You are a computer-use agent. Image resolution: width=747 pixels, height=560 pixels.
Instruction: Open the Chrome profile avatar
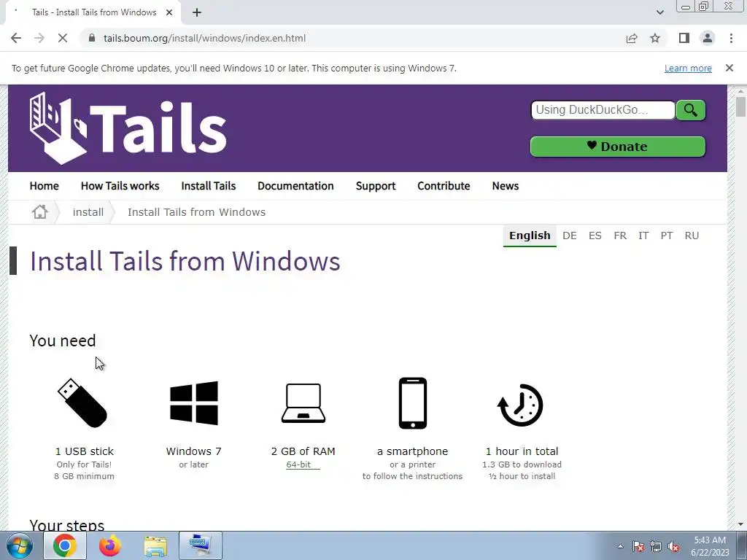[708, 38]
